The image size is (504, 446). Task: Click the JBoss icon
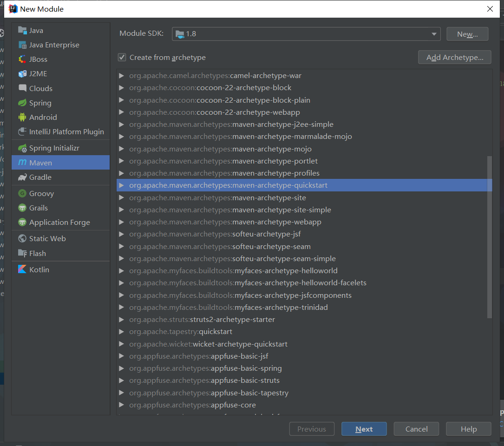(x=22, y=59)
